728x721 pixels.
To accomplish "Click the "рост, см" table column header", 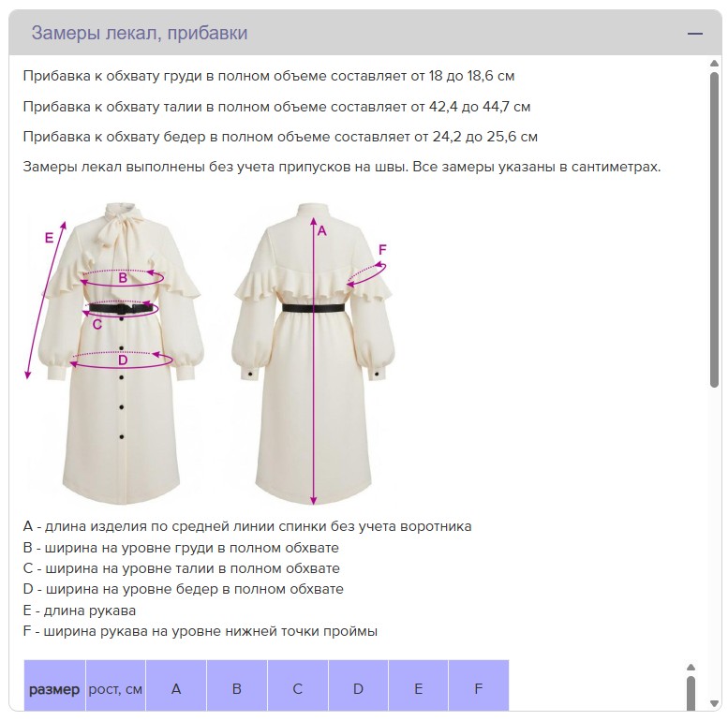I will tap(115, 689).
